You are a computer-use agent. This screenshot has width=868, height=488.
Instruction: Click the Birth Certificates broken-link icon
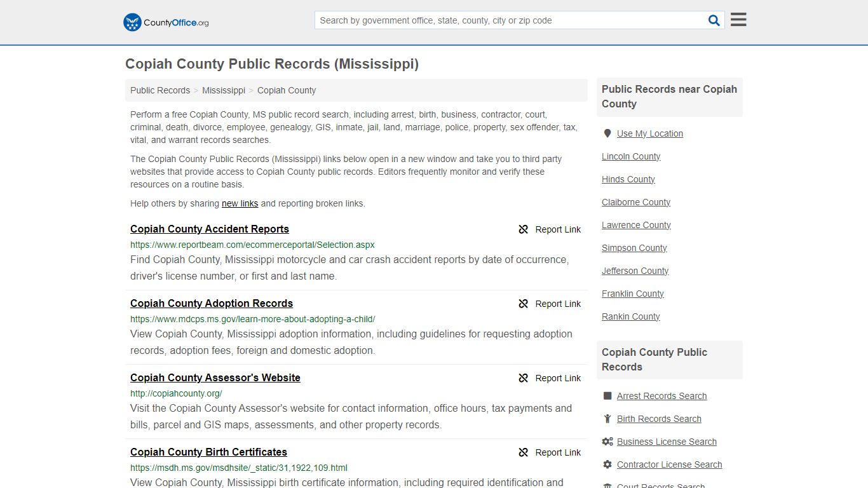(523, 452)
